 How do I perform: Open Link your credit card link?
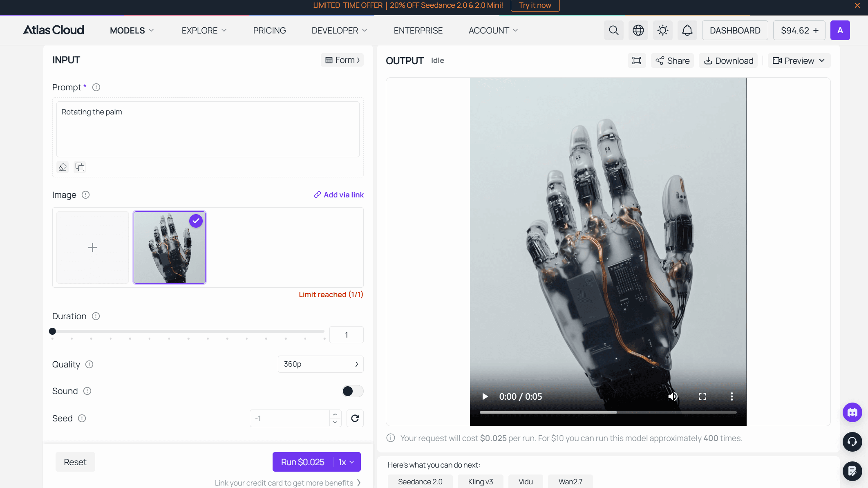(288, 483)
